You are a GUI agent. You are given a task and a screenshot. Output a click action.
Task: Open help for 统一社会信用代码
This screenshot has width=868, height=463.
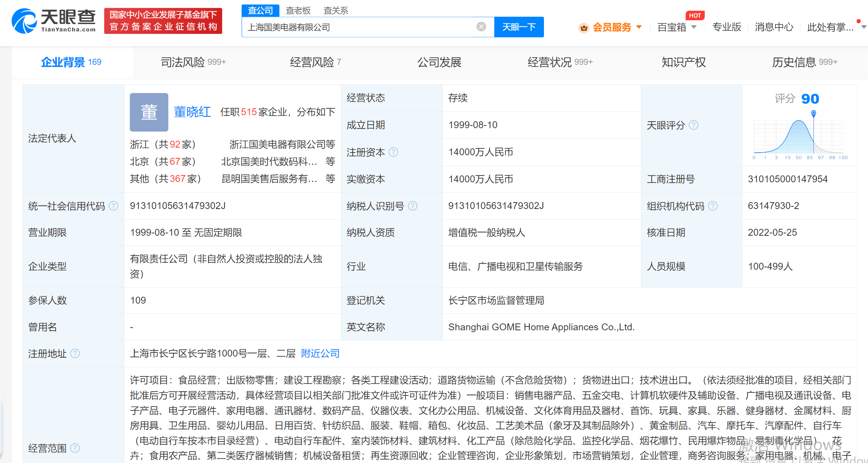113,206
